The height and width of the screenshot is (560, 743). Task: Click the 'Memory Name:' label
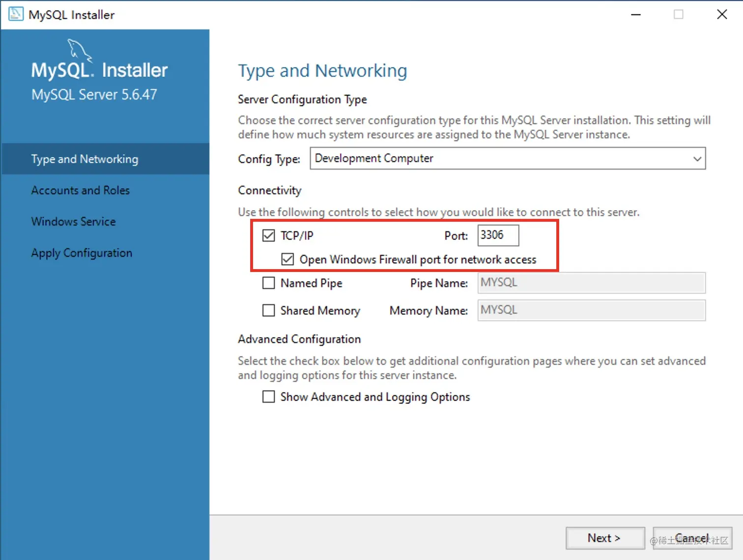point(429,310)
